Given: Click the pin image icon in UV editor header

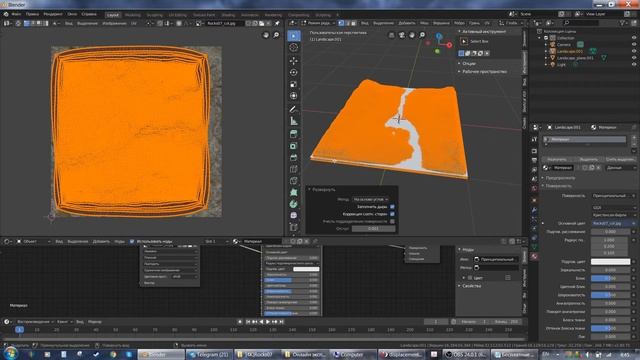Looking at the screenshot, I should click(x=277, y=23).
